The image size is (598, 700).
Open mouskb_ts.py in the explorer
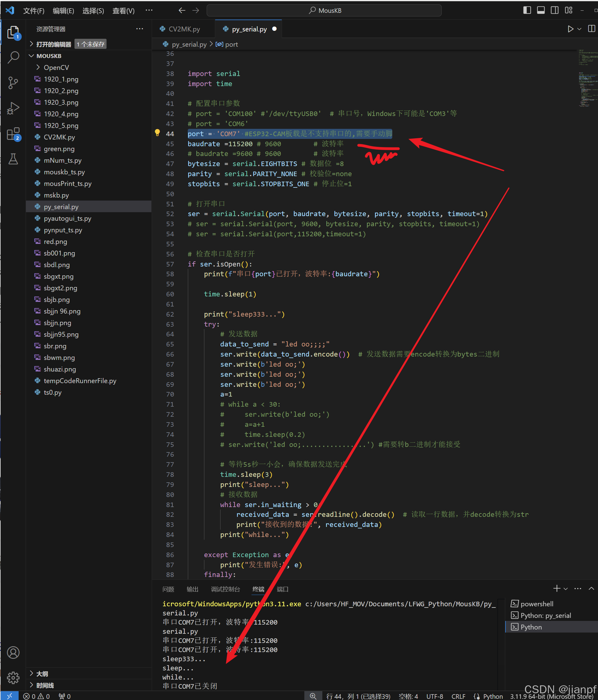pyautogui.click(x=64, y=172)
